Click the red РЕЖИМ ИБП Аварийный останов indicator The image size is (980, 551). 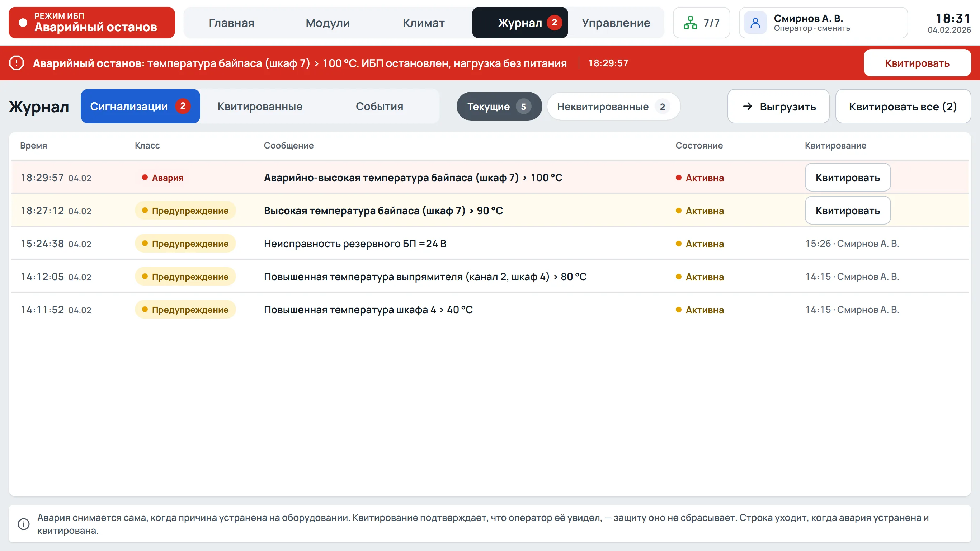[92, 23]
